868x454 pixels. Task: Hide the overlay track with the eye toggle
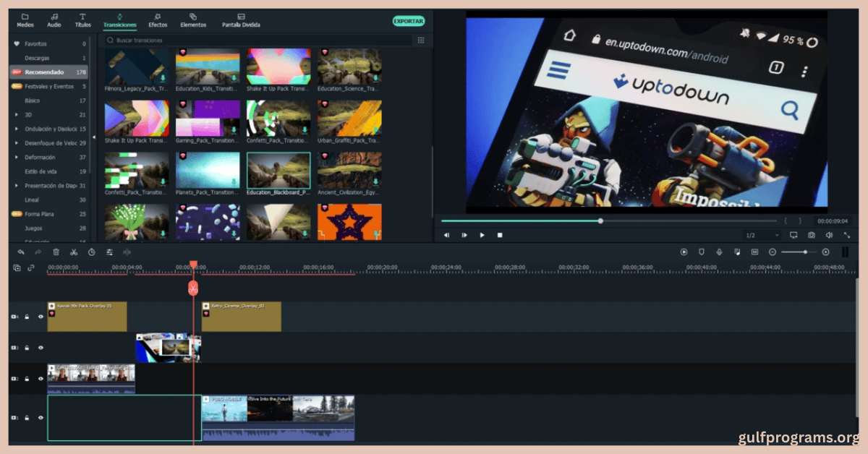pos(41,316)
